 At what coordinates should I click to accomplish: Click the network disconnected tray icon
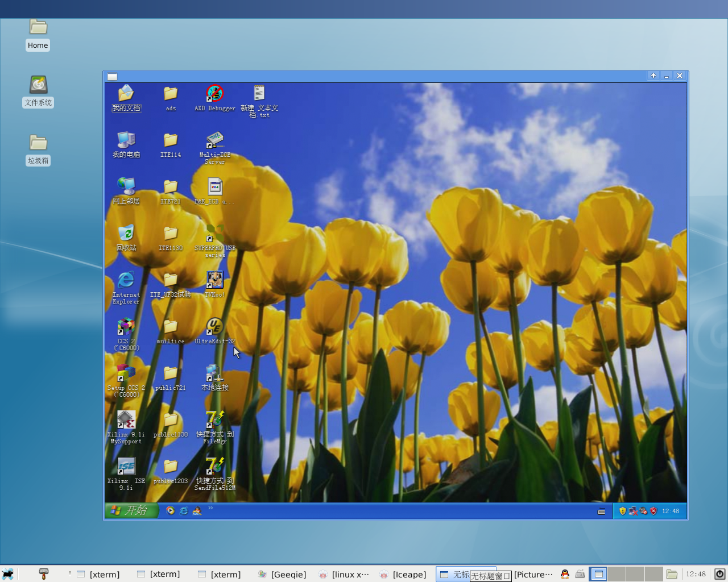[633, 511]
